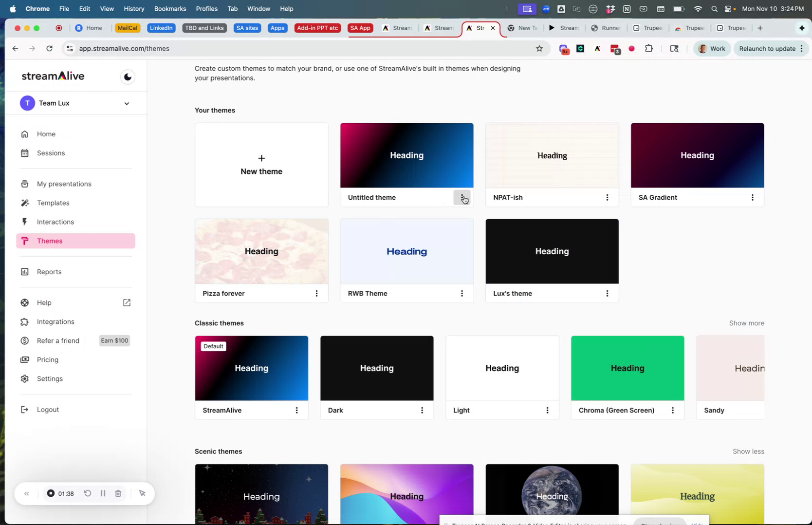This screenshot has height=525, width=812.
Task: Click the Interactions lightning icon
Action: 25,222
